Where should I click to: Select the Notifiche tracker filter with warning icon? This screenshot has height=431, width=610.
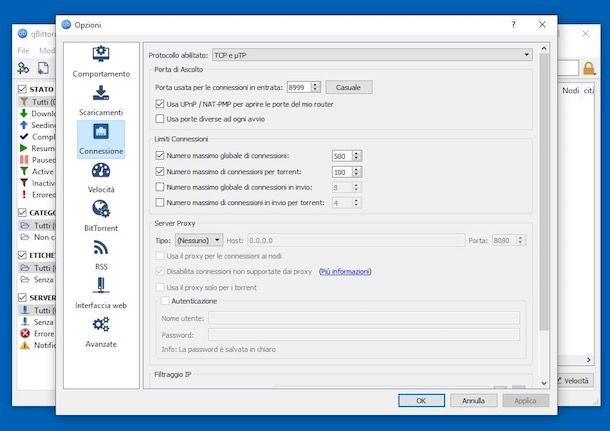click(x=38, y=345)
